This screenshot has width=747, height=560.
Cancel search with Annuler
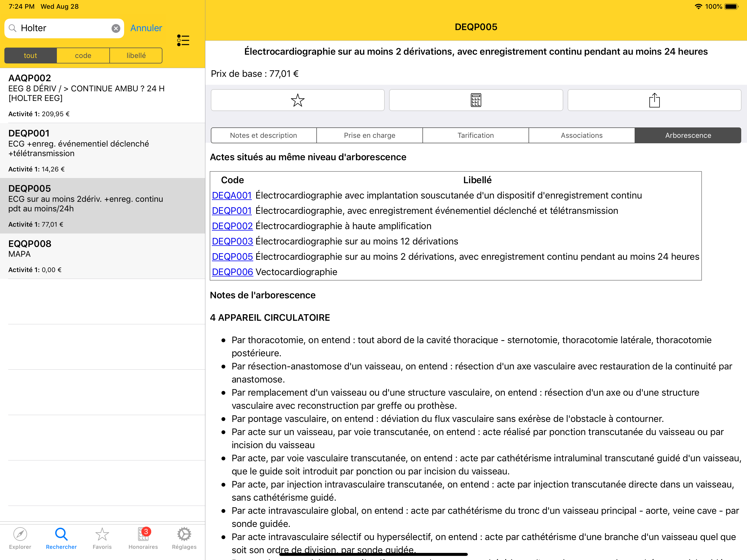tap(146, 28)
